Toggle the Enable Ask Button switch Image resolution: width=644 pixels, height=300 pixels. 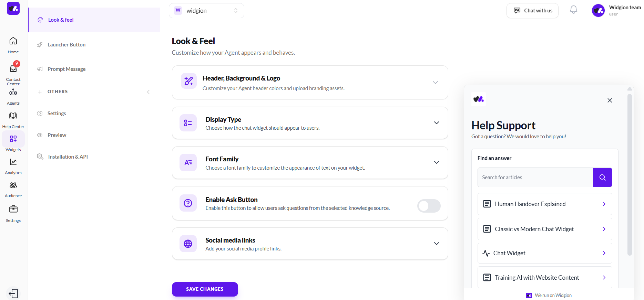(429, 206)
